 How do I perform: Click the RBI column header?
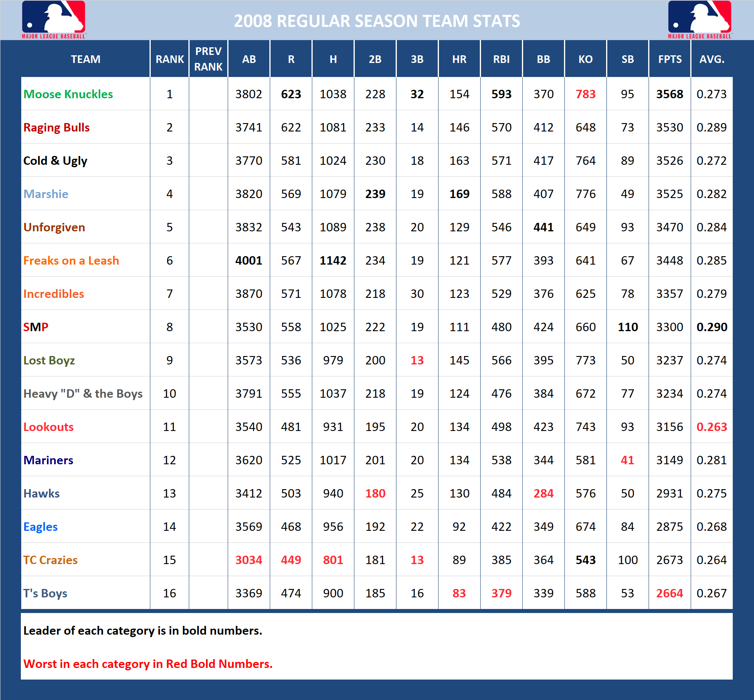(x=501, y=59)
